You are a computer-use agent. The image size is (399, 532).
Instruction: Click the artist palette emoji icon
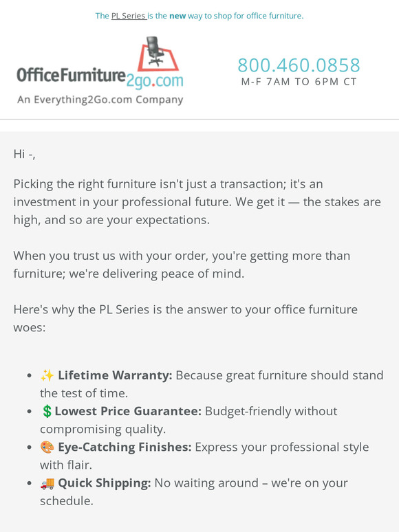47,447
